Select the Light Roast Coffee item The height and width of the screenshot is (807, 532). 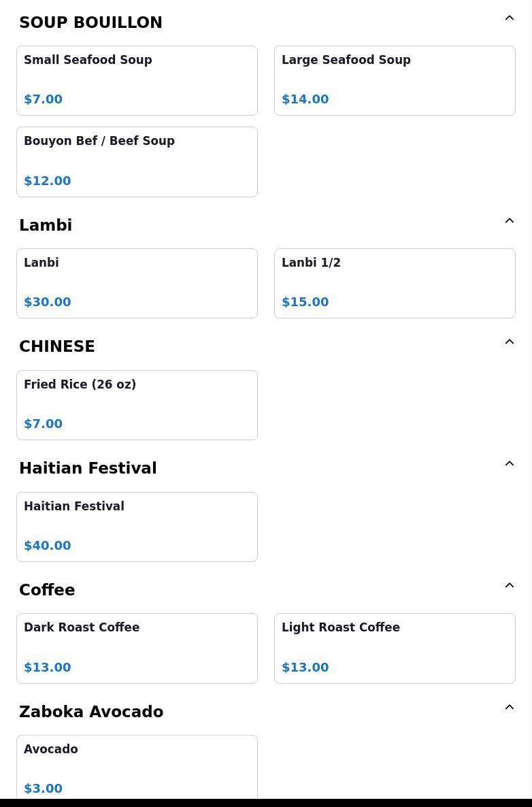click(x=395, y=648)
